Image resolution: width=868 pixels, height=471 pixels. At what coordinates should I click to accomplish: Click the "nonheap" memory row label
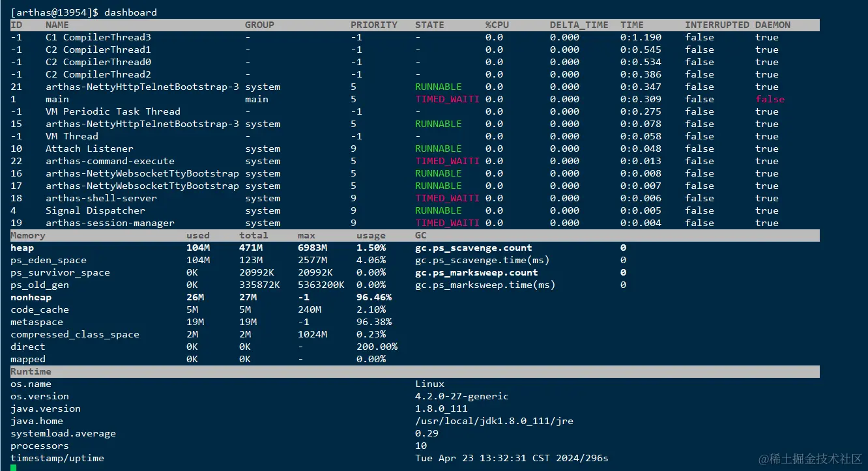click(x=31, y=297)
